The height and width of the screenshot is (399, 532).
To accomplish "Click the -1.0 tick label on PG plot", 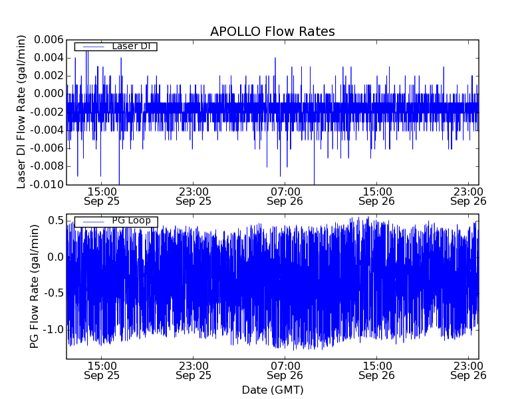I will coord(53,330).
